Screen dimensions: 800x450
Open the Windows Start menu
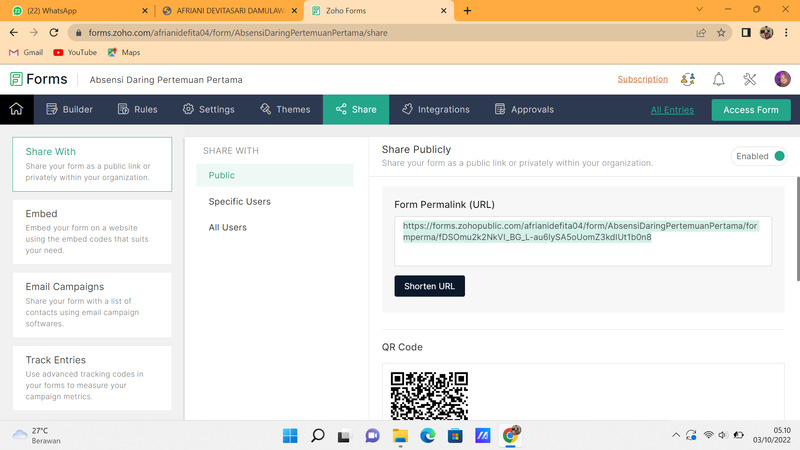pyautogui.click(x=290, y=435)
